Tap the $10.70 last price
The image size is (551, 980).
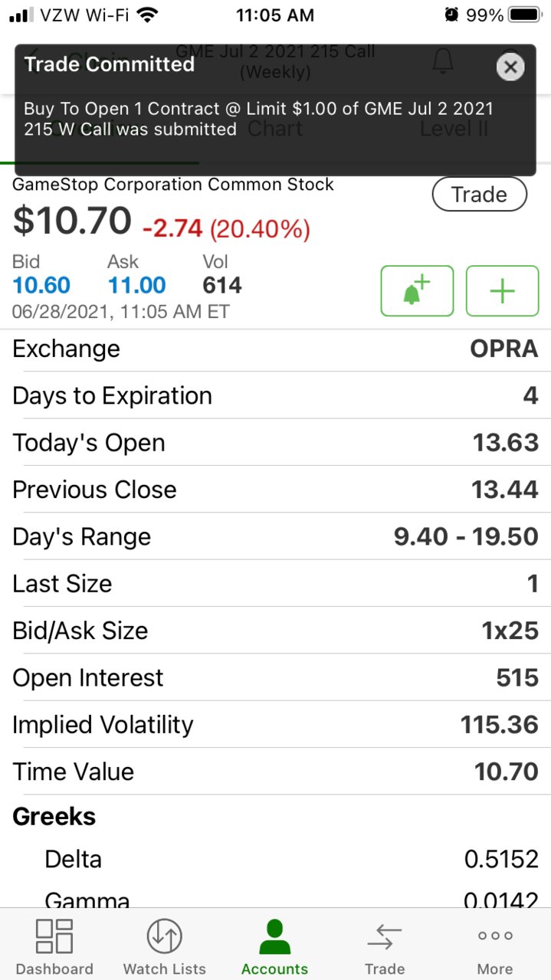72,221
